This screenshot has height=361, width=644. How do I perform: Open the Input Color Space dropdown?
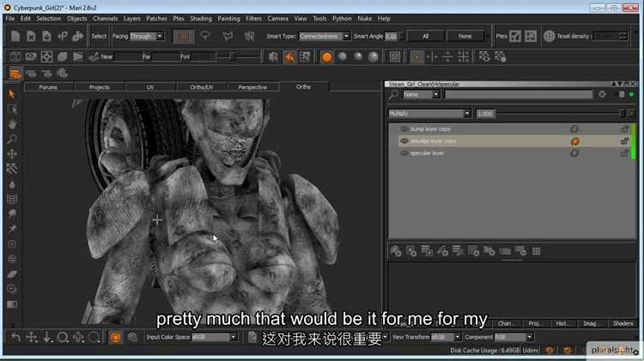[215, 337]
